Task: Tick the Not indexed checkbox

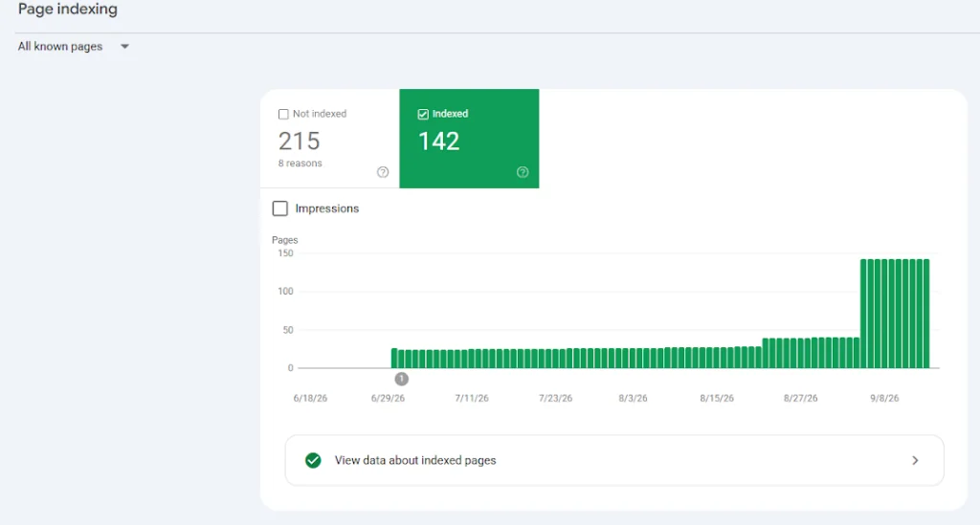Action: (283, 114)
